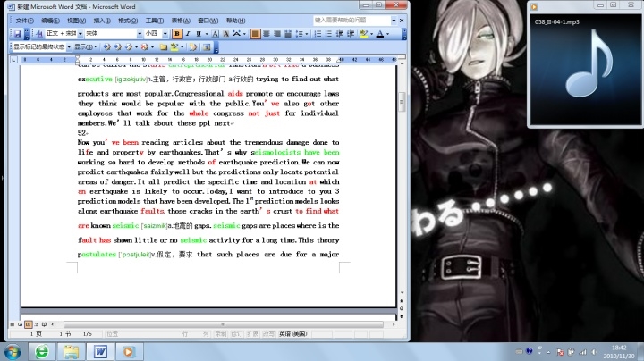Open the Show (显示) menu on reviewing toolbar
The width and height of the screenshot is (644, 361).
pos(86,47)
